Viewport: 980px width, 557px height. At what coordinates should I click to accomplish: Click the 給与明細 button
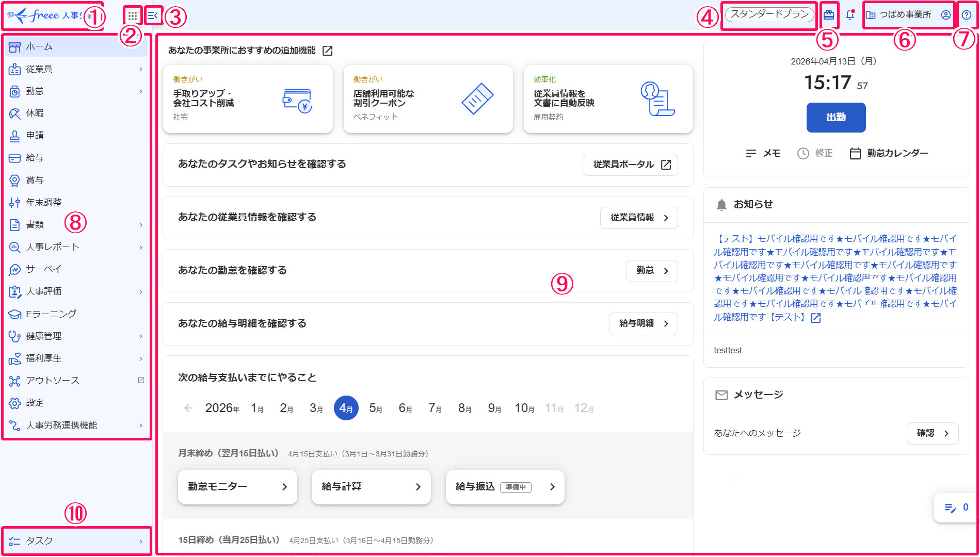coord(644,323)
